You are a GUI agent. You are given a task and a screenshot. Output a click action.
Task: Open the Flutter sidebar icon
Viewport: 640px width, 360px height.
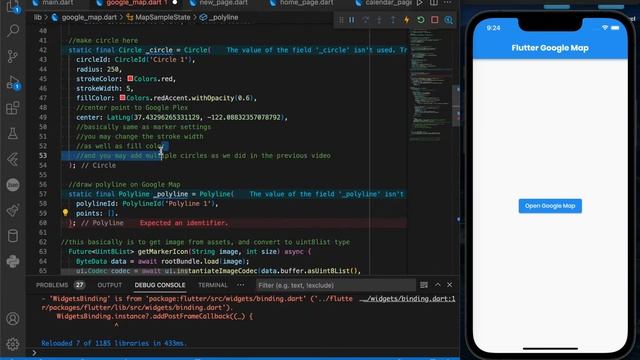pos(13,159)
